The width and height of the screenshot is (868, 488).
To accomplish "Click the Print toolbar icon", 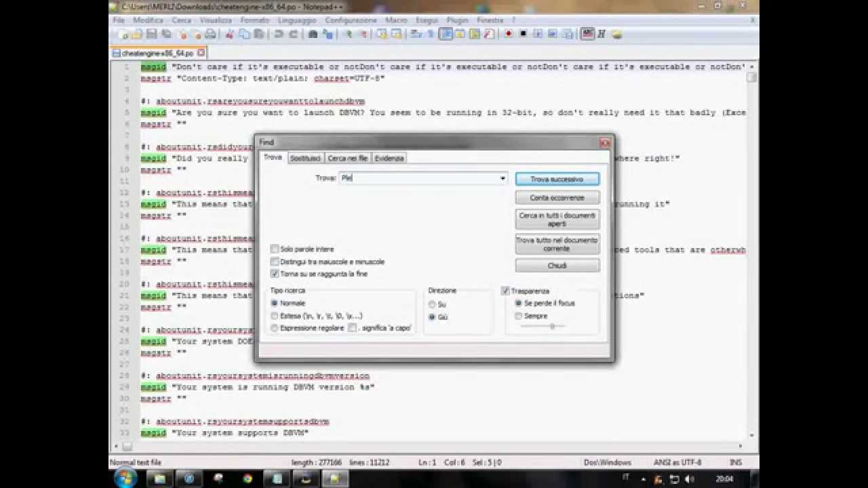I will [x=210, y=34].
